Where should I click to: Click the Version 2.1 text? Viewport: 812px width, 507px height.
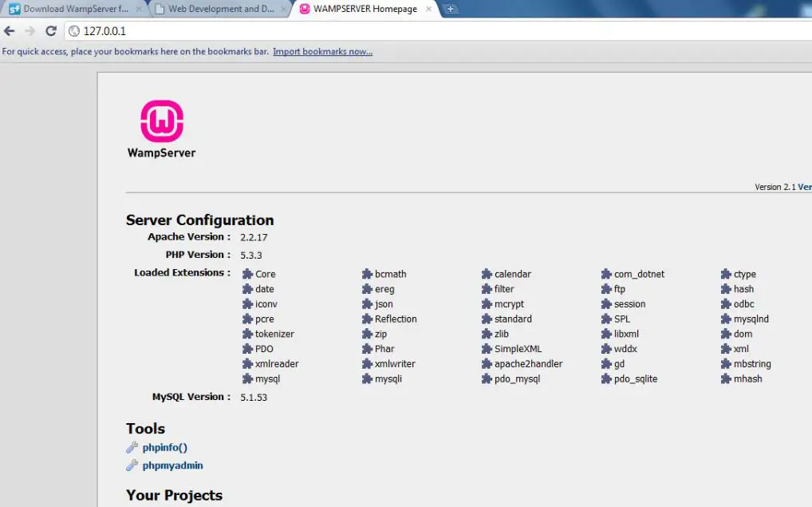pyautogui.click(x=775, y=187)
